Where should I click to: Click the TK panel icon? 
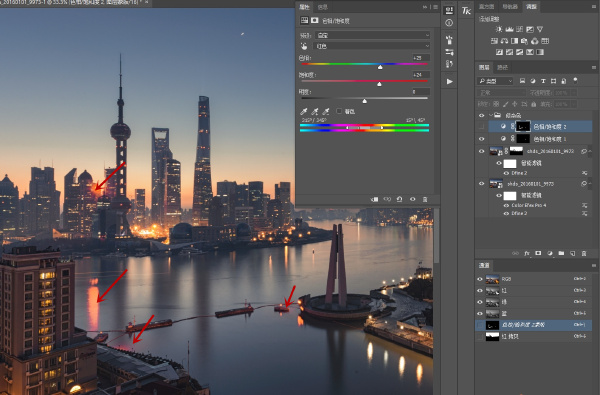466,11
